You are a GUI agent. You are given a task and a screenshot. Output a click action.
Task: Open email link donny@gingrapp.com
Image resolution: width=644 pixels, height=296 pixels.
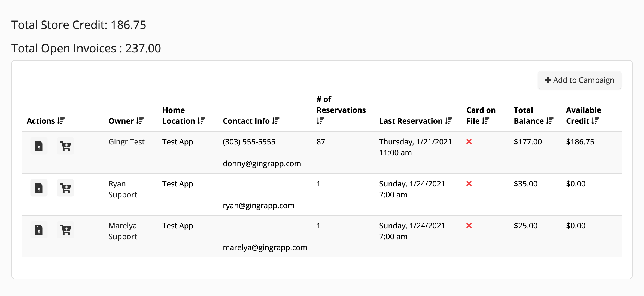click(x=262, y=164)
